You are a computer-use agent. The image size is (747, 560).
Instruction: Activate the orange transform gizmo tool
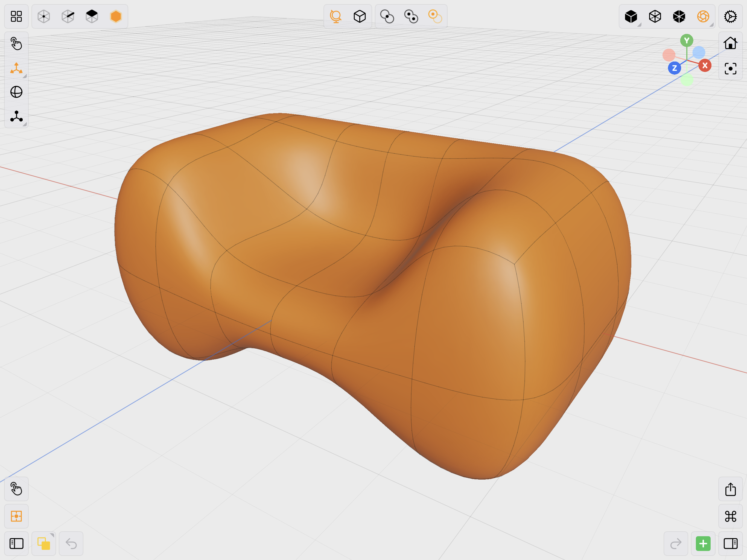(16, 68)
